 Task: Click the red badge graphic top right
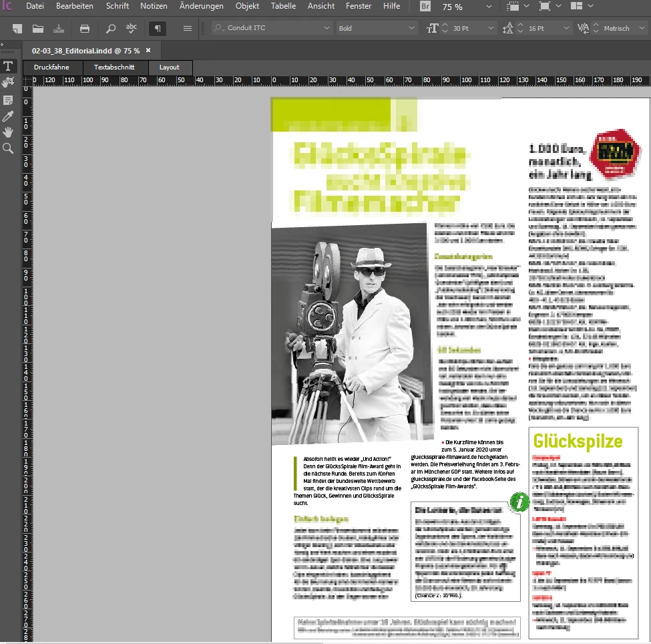coord(616,154)
